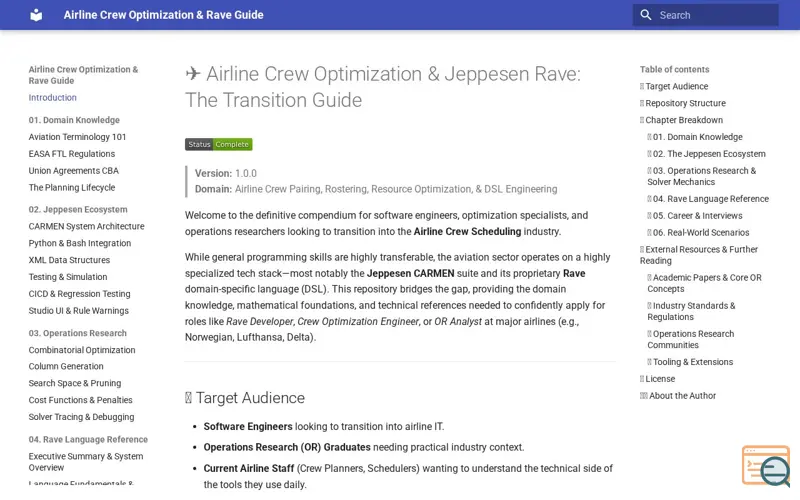Jump to Industry Standards & Regulations
This screenshot has height=500, width=800.
point(691,311)
